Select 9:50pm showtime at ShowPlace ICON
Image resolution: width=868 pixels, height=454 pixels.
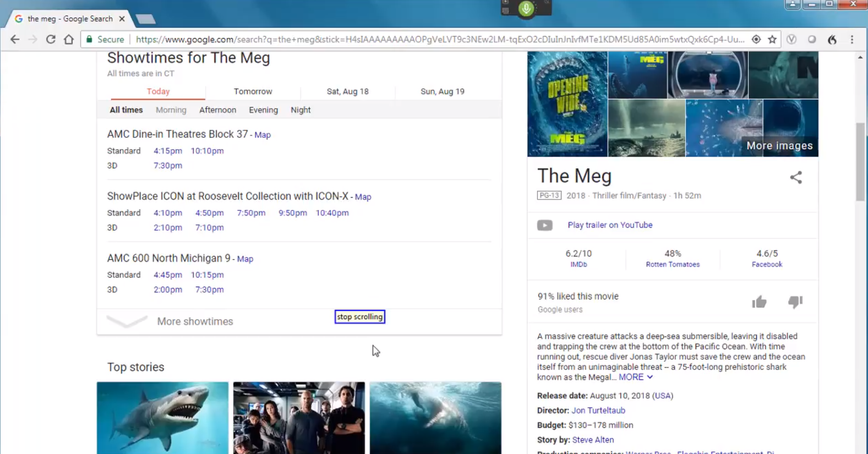[292, 213]
